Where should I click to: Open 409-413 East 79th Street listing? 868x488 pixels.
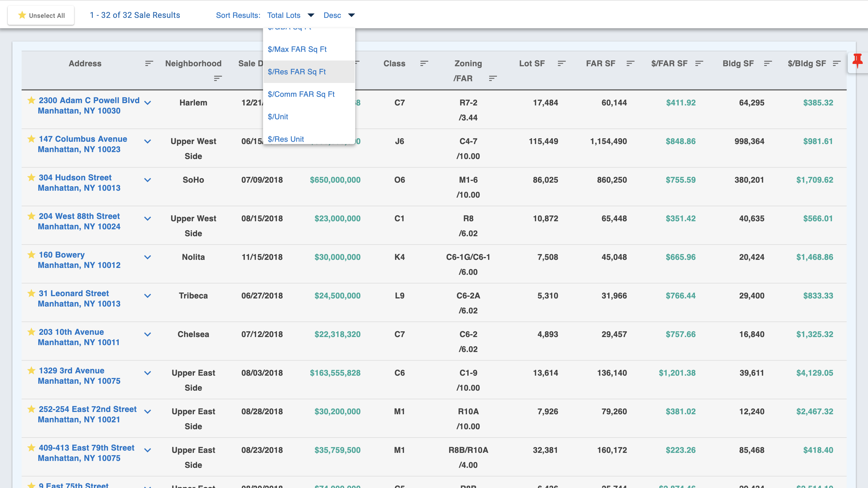click(86, 453)
